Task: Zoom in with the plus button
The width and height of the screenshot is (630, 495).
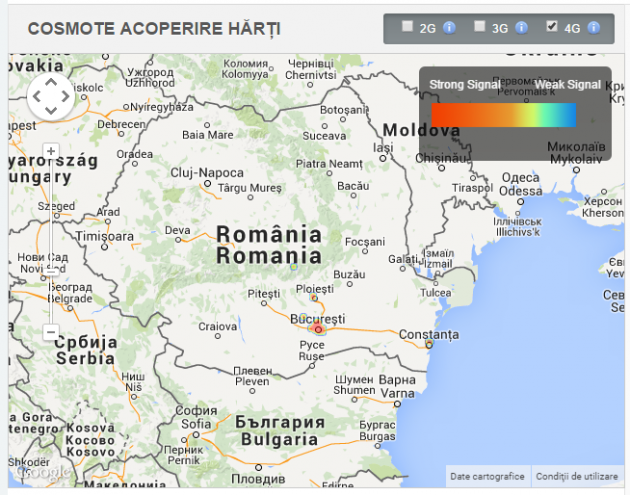Action: click(51, 151)
